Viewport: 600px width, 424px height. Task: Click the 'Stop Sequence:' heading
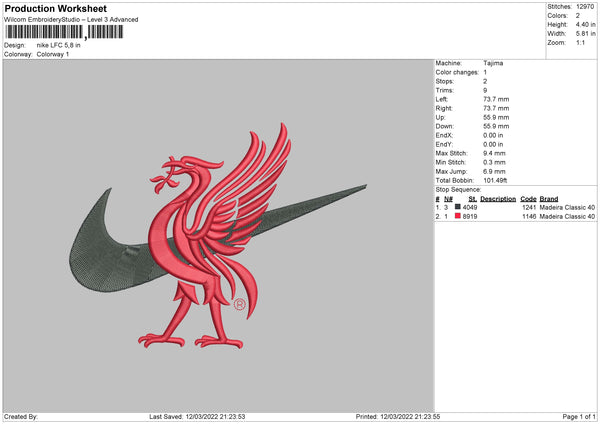458,190
